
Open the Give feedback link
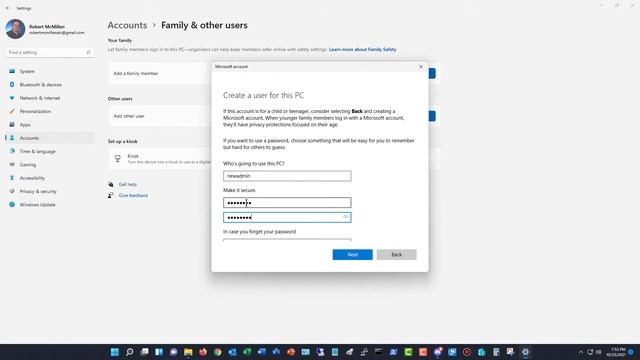click(x=133, y=196)
